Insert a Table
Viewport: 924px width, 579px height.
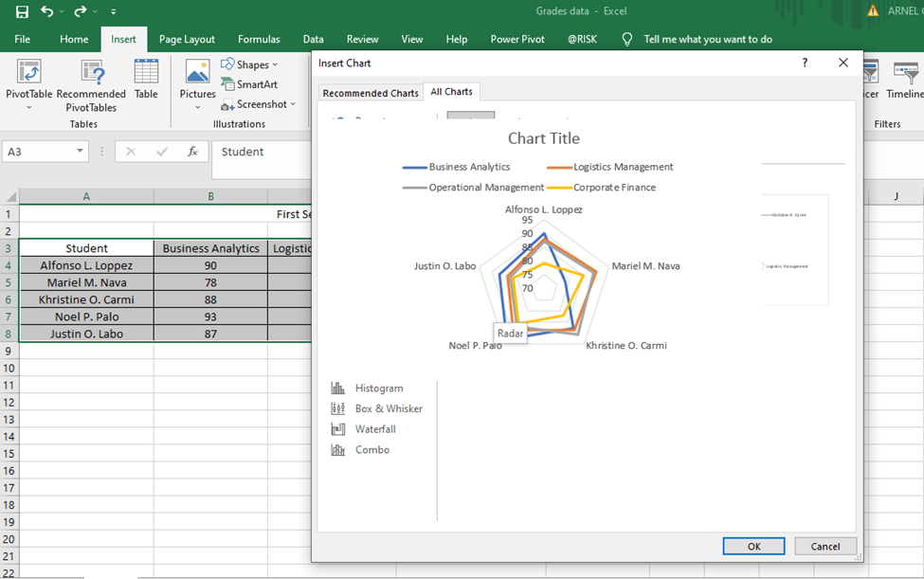point(146,79)
